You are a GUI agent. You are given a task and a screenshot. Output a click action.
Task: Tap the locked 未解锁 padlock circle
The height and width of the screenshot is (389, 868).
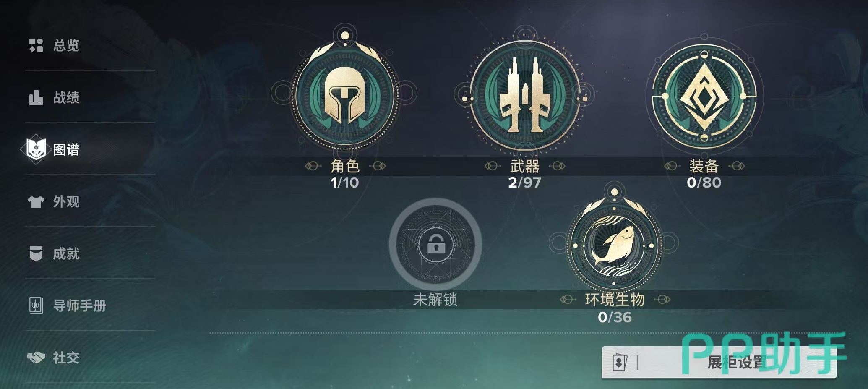coord(435,244)
